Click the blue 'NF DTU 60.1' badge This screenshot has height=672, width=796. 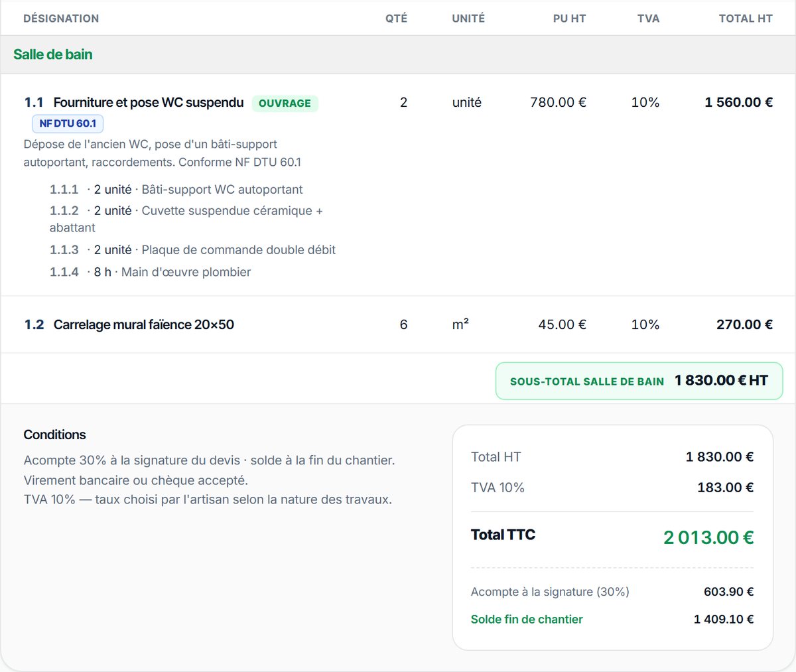[x=68, y=123]
